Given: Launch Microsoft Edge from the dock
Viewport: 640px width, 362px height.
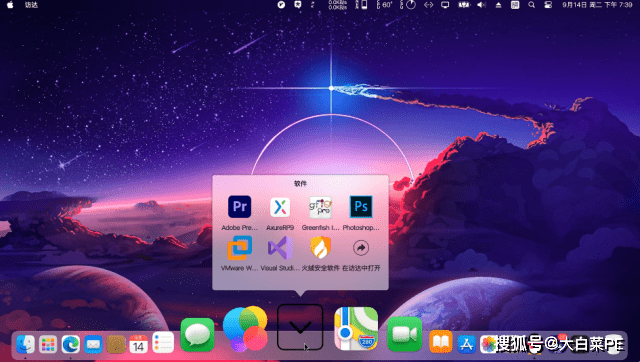Looking at the screenshot, I should 71,344.
